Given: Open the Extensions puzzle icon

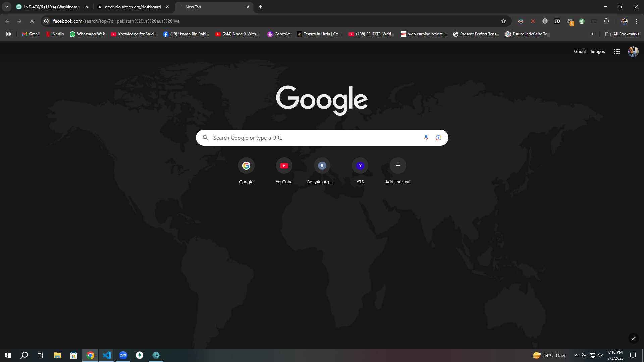Looking at the screenshot, I should point(606,21).
